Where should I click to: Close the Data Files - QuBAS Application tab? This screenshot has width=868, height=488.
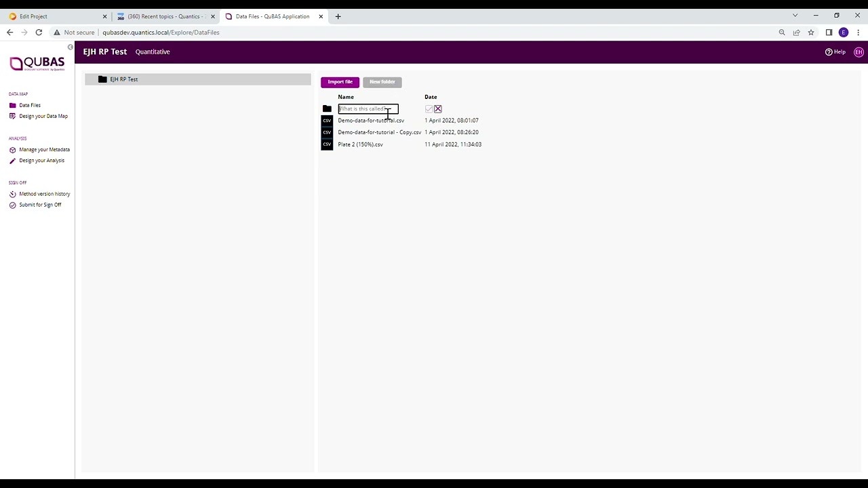point(321,16)
